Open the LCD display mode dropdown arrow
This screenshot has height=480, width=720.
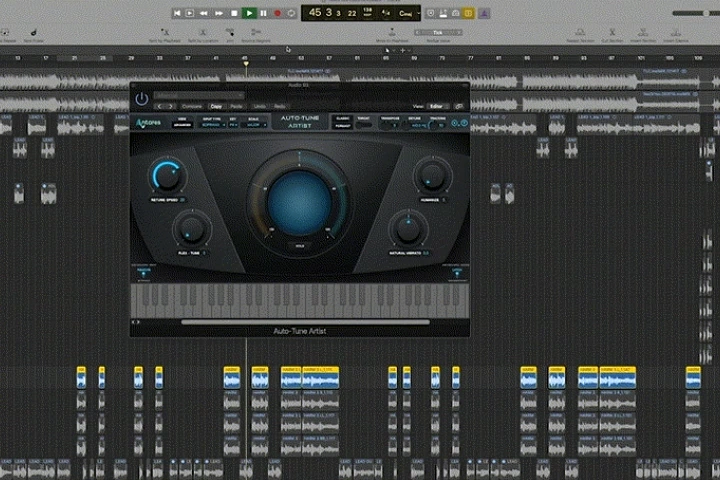(x=418, y=13)
